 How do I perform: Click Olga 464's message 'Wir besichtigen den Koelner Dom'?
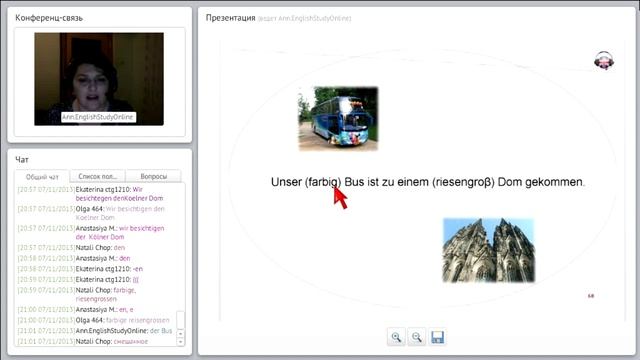[120, 213]
